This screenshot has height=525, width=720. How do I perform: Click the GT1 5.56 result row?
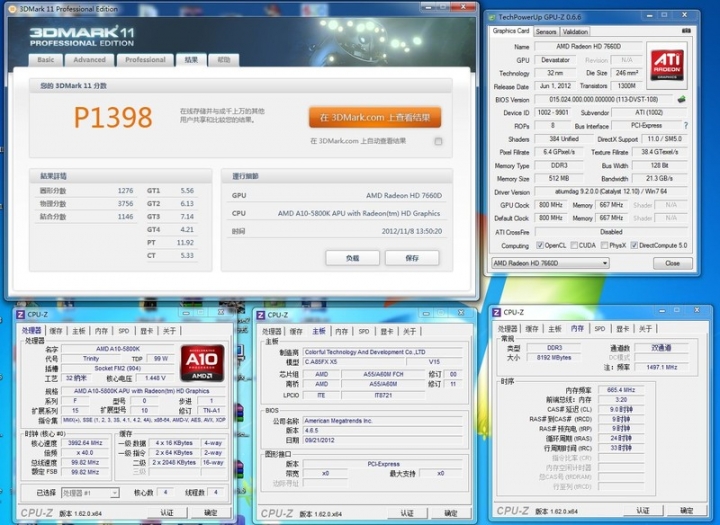click(171, 191)
